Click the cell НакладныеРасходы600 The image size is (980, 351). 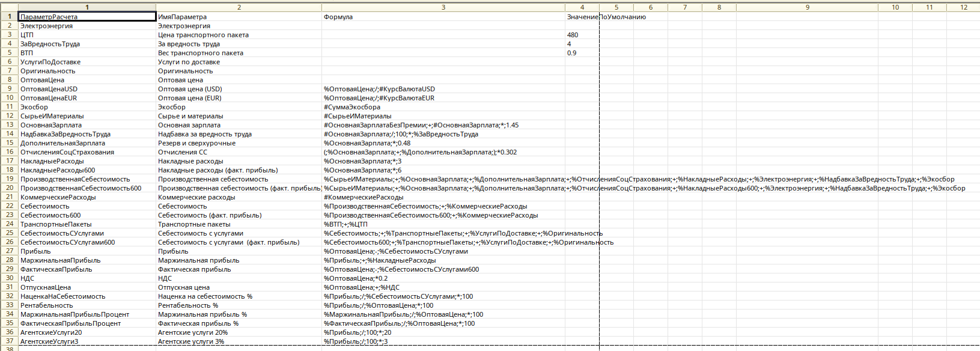pos(58,170)
